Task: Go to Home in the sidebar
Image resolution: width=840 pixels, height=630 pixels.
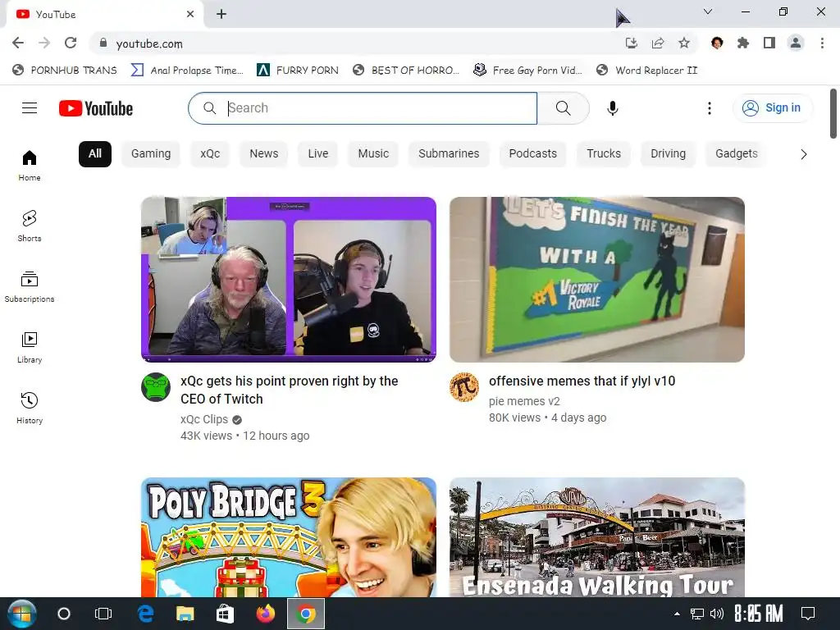Action: [x=30, y=166]
